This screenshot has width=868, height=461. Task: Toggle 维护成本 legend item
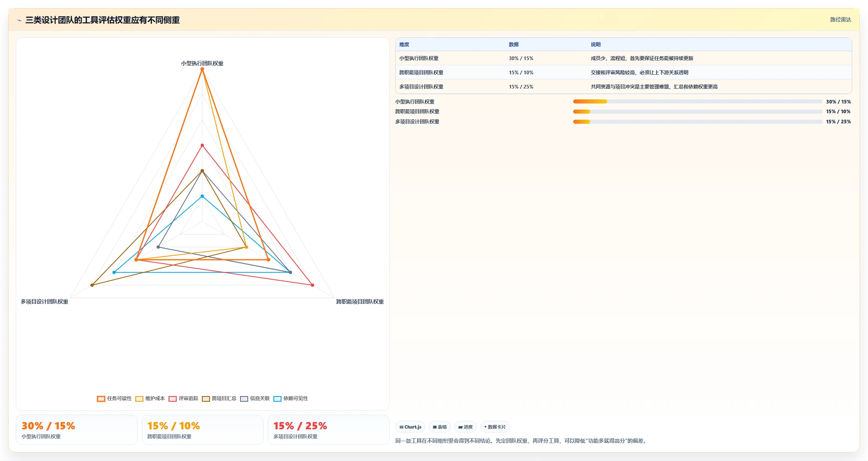point(150,399)
